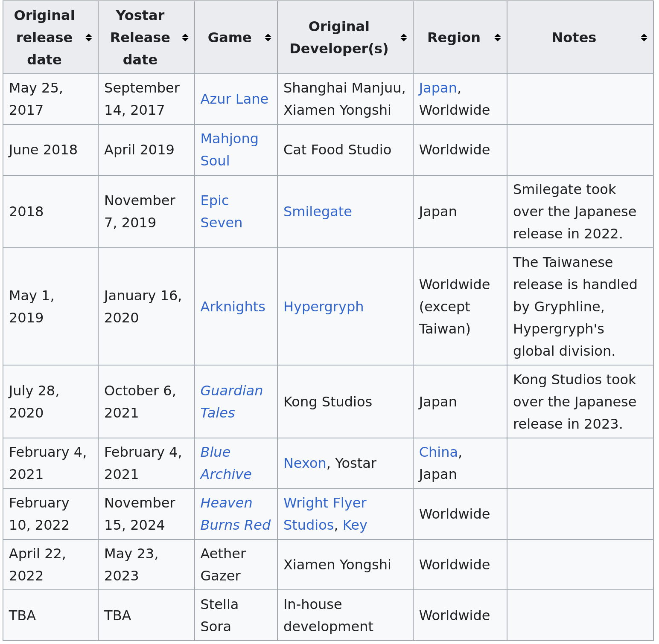Sort by Region column arrows

(498, 38)
